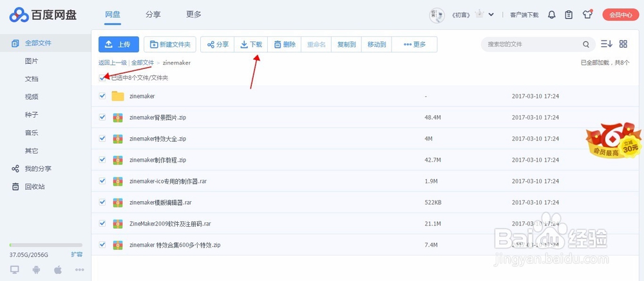644x281 pixels.
Task: Click the 复制到 button
Action: 346,44
